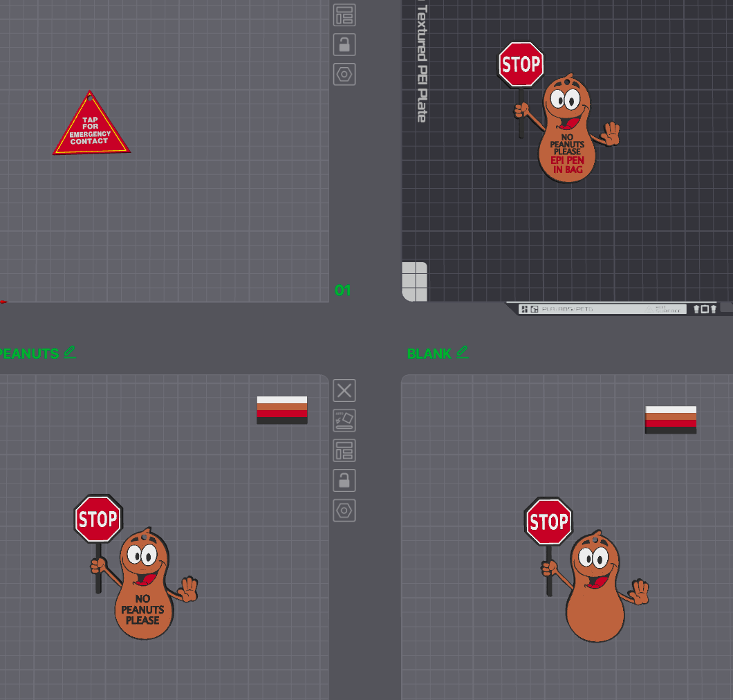Toggle the lock icon beside plate 01
The image size is (733, 700).
point(344,45)
